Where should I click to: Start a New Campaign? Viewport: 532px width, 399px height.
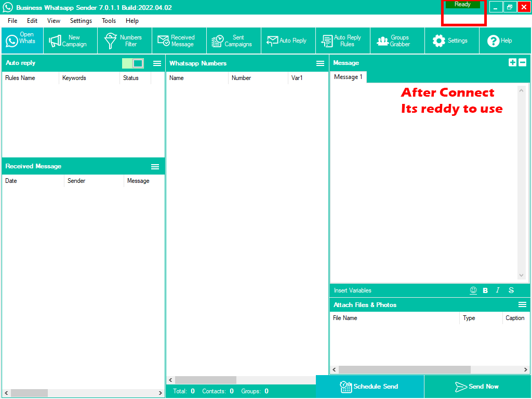point(70,41)
